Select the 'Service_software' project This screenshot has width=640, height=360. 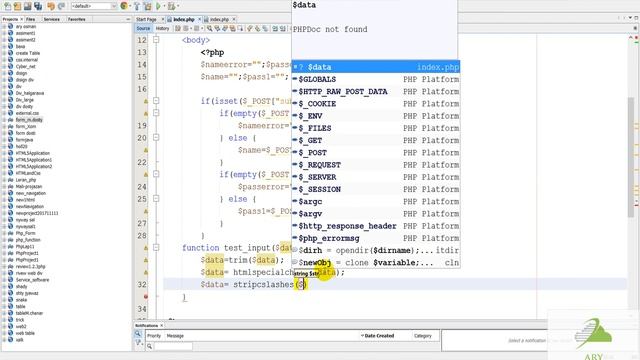point(32,280)
